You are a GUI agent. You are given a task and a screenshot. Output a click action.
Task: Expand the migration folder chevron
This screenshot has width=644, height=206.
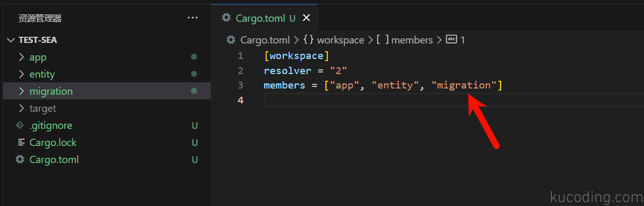[x=21, y=91]
